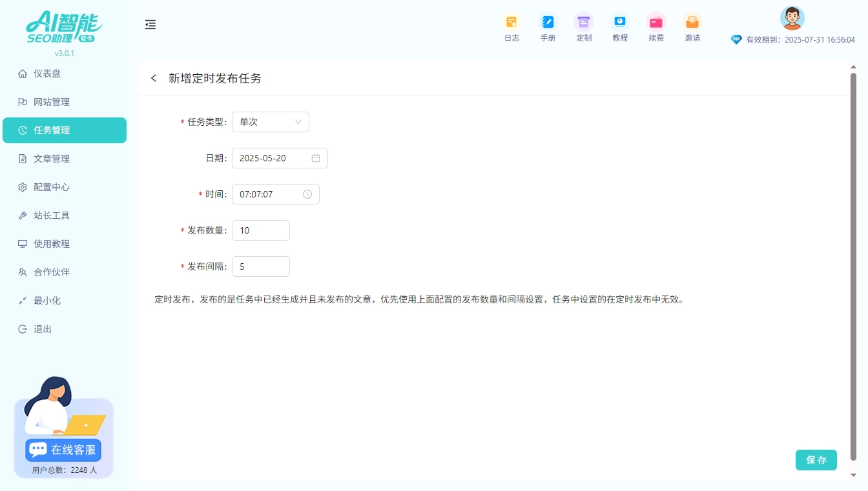The width and height of the screenshot is (868, 491).
Task: Navigate to 配置中心 in the sidebar
Action: click(x=52, y=186)
